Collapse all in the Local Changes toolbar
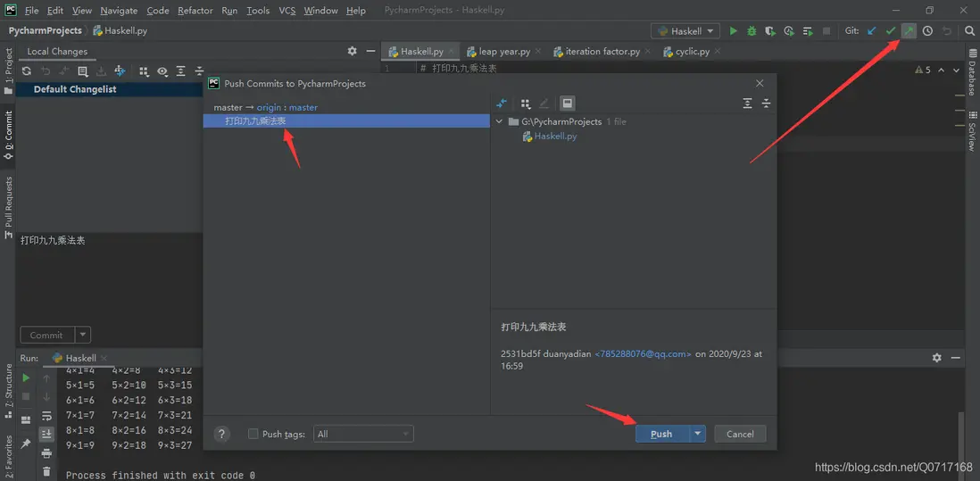The image size is (980, 481). 199,71
